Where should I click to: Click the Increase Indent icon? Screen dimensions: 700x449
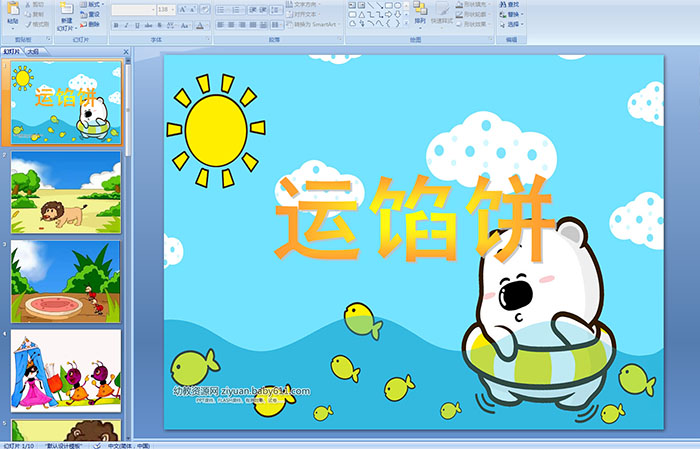click(x=263, y=9)
